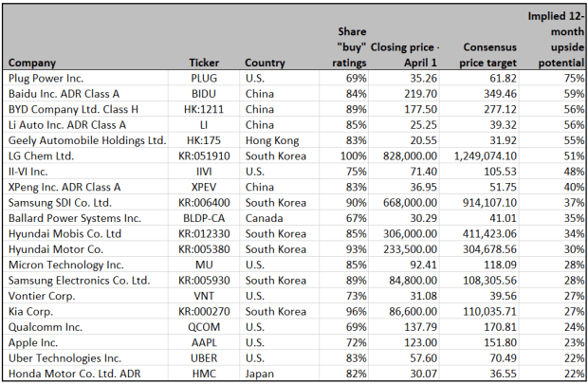The width and height of the screenshot is (588, 384).
Task: Select the XPeng Inc. ADR Class A cell
Action: pos(64,187)
